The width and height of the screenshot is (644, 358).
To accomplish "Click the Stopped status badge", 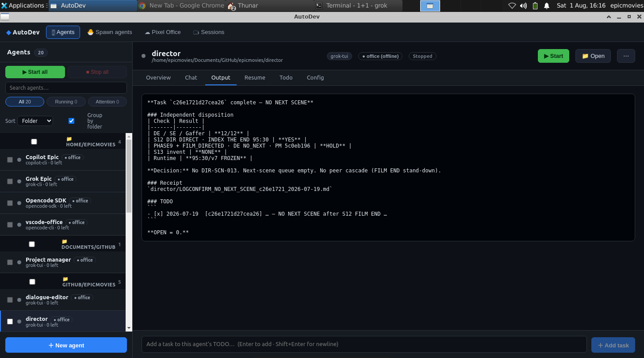I will click(x=422, y=56).
